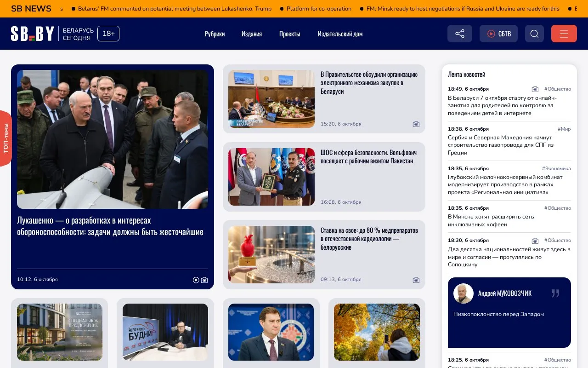Click the #Мир tag in news feed
Screen dimensions: 588x368
click(x=564, y=129)
